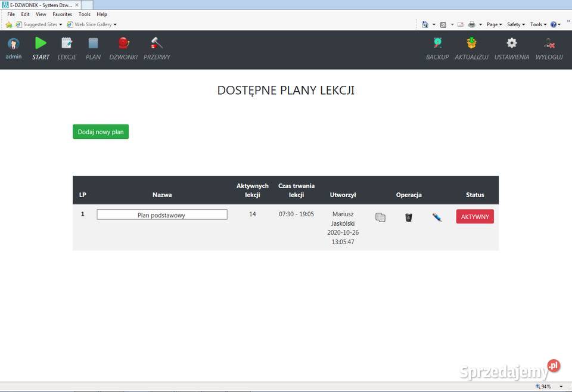Copy the Plan podstawowy plan
Viewport: 572px width, 392px height.
click(380, 217)
